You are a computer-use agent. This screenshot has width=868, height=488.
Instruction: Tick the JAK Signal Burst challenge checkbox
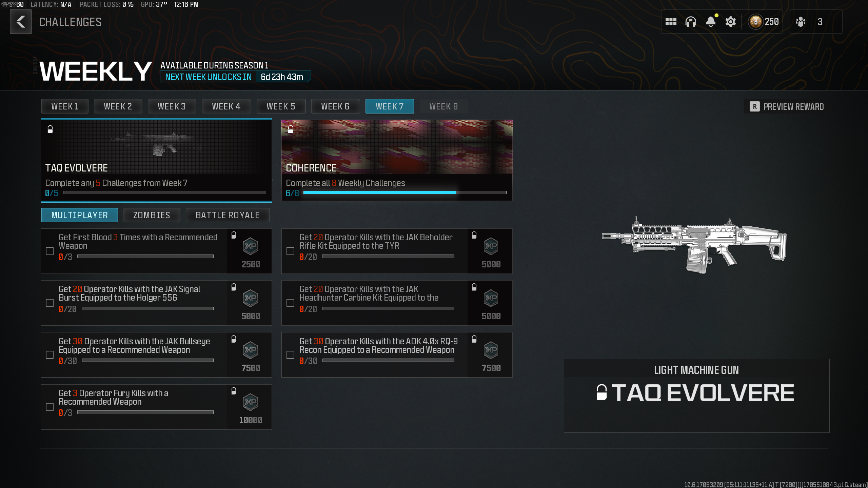50,303
